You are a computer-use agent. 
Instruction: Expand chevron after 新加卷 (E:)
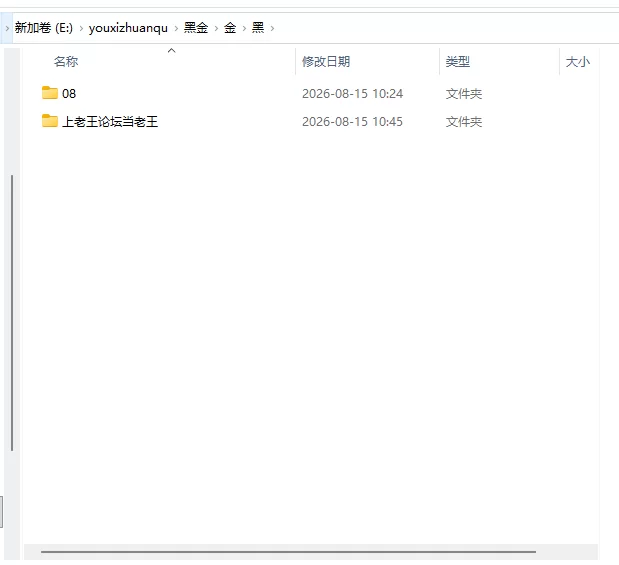(x=81, y=28)
